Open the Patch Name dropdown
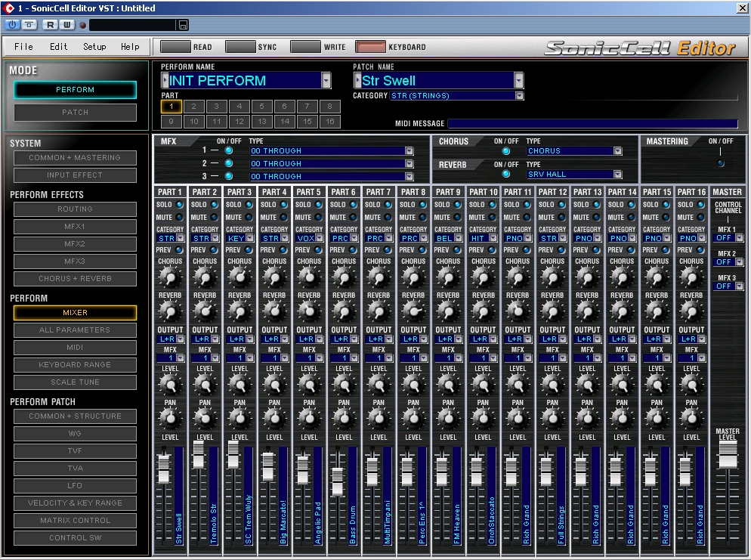Viewport: 751px width, 560px height. [519, 80]
